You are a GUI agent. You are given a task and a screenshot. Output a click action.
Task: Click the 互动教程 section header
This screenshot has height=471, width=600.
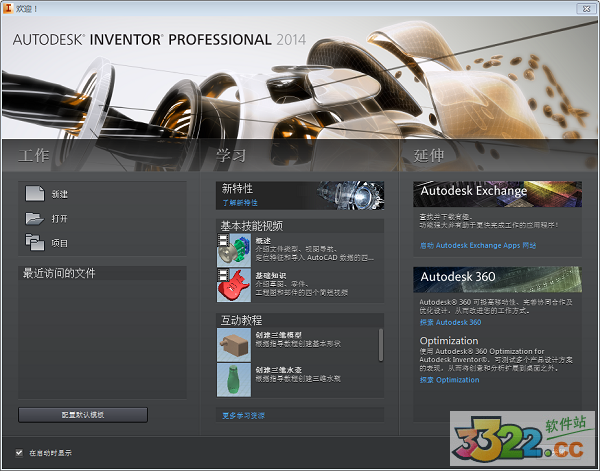click(300, 320)
